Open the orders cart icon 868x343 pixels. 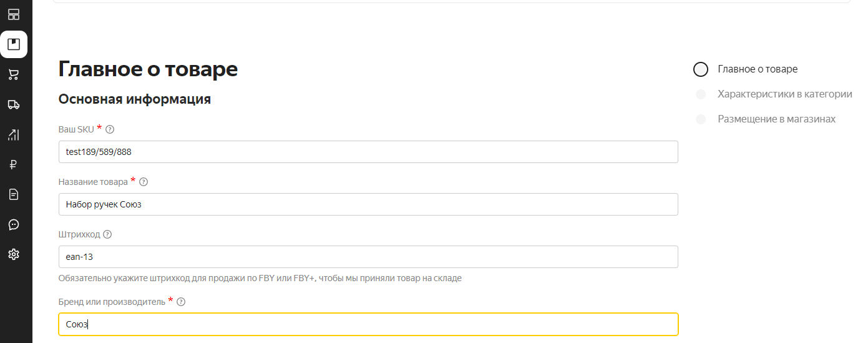14,74
